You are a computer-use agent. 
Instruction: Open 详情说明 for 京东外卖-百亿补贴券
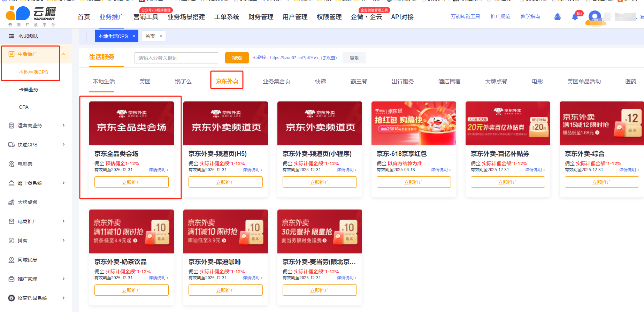tap(535, 170)
